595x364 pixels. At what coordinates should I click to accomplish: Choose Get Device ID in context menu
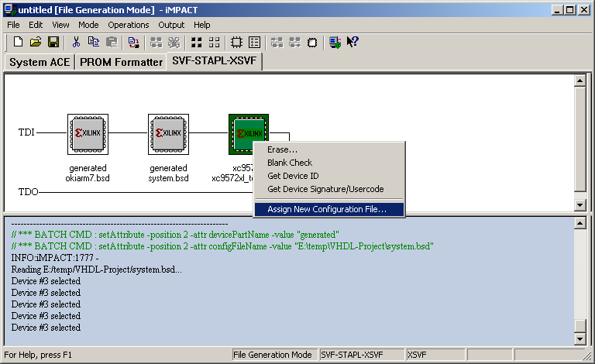pos(329,176)
